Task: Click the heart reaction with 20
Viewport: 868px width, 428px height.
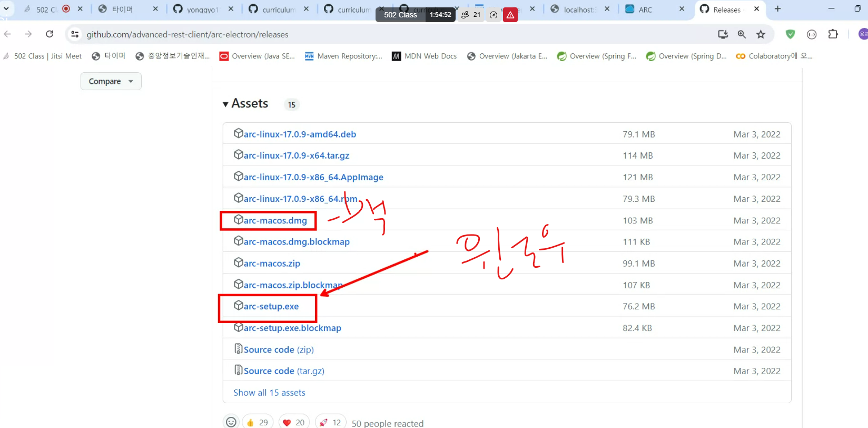Action: (294, 422)
